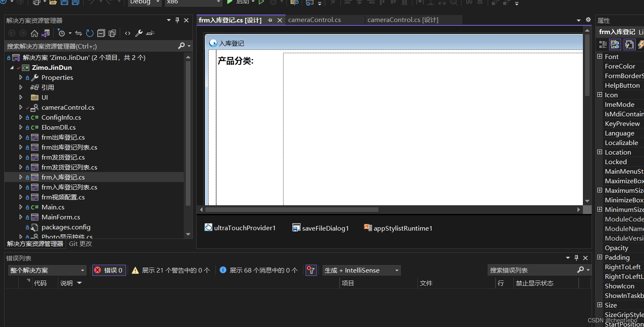Expand the Font property group
The width and height of the screenshot is (644, 327).
click(600, 57)
